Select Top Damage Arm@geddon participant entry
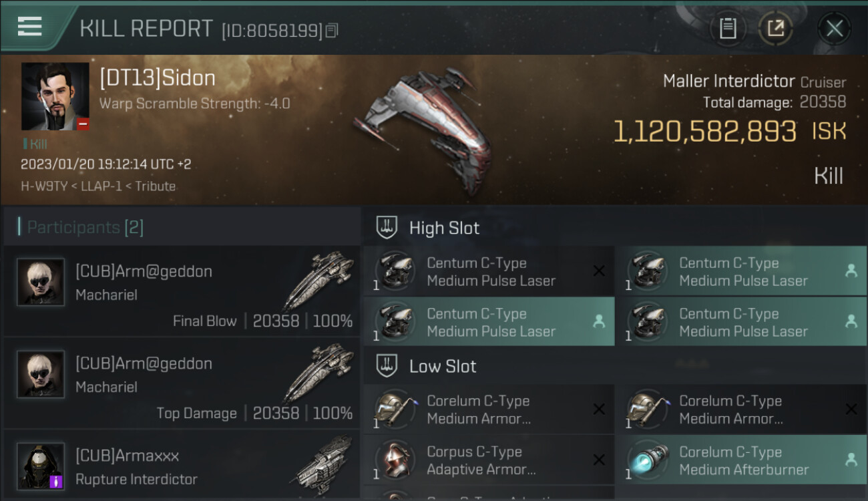Screen dimensions: 868x501 coord(182,383)
